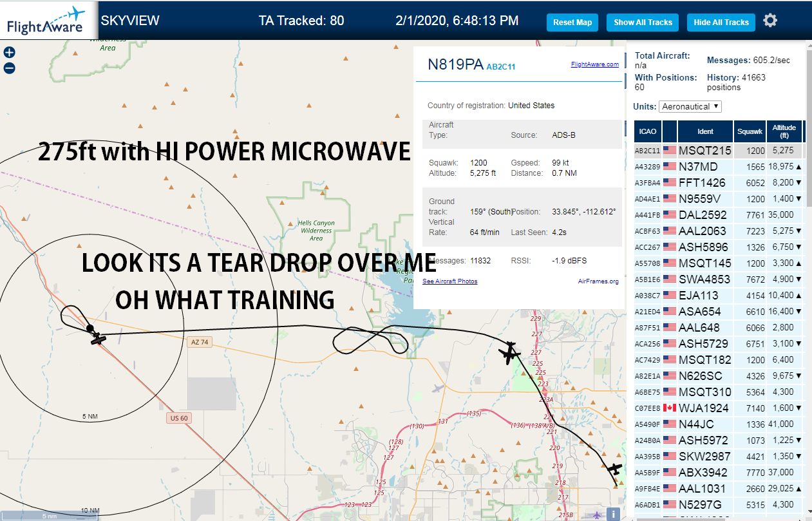Select the MSQT215 row in the table
This screenshot has height=521, width=812.
tap(717, 150)
